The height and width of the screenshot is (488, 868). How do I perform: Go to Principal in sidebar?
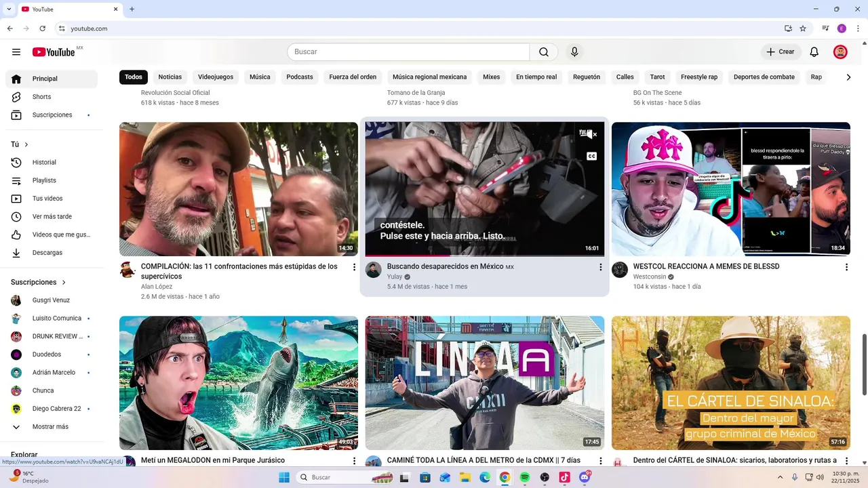coord(52,79)
